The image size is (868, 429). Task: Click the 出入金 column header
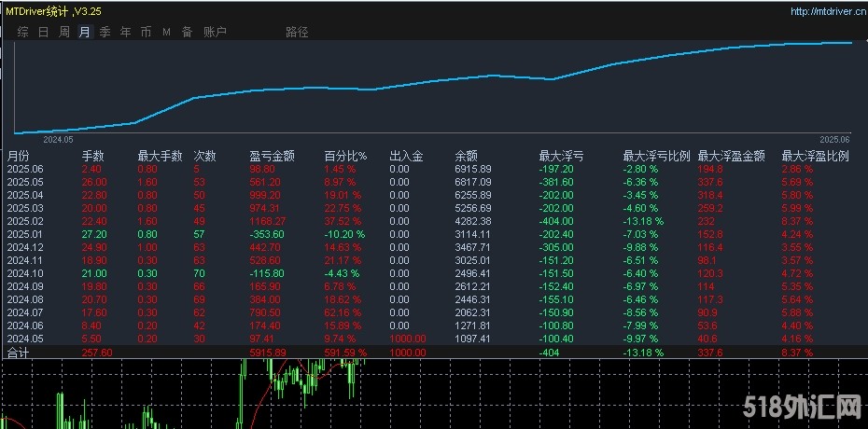[x=406, y=157]
